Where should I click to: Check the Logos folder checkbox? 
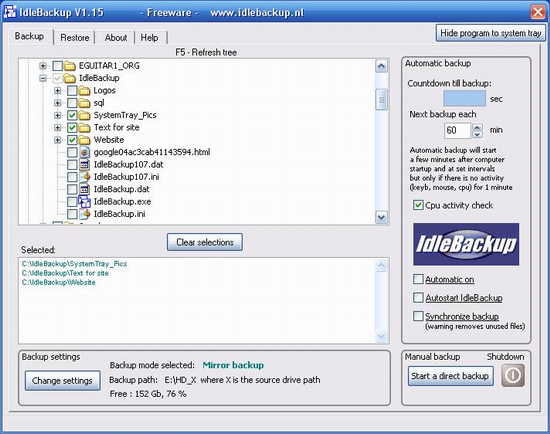coord(72,91)
